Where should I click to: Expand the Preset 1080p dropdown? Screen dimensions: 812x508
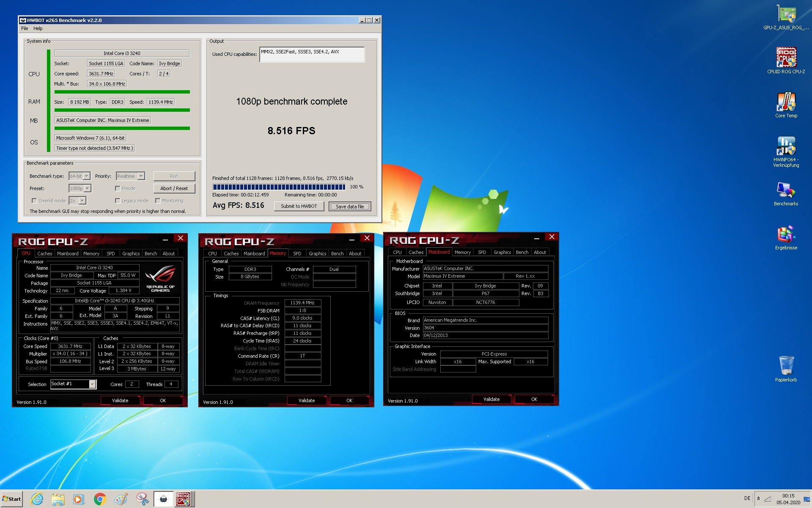(88, 188)
